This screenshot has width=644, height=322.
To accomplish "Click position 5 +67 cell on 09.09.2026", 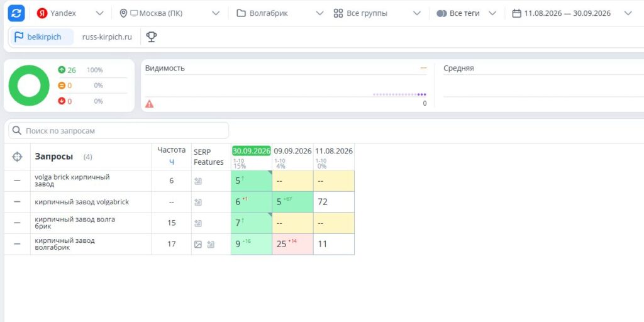I will pos(292,202).
